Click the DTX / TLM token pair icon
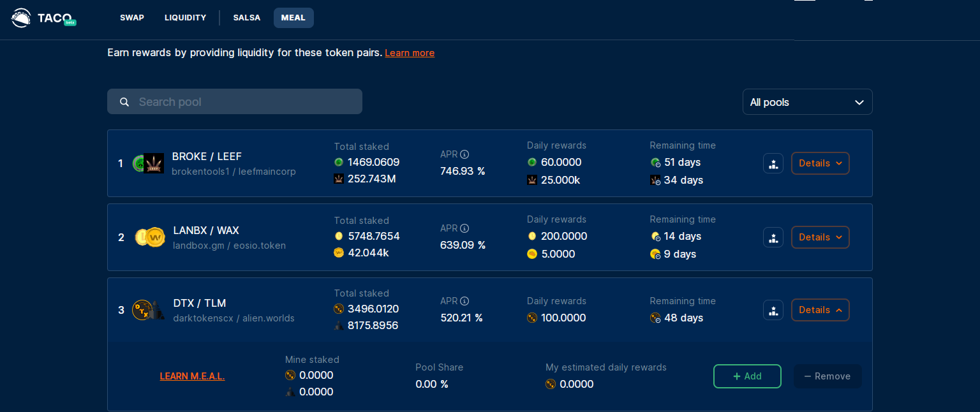This screenshot has height=412, width=980. pyautogui.click(x=148, y=311)
